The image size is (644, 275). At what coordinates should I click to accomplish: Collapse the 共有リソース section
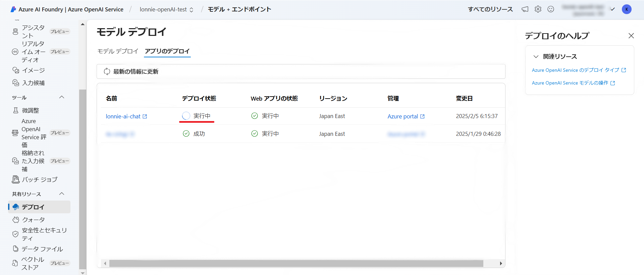click(62, 194)
